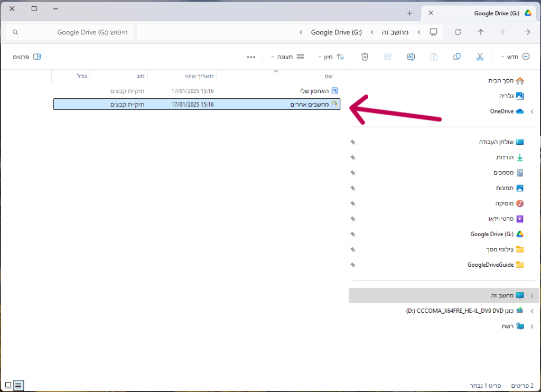Switch to details list view in status bar

18,385
